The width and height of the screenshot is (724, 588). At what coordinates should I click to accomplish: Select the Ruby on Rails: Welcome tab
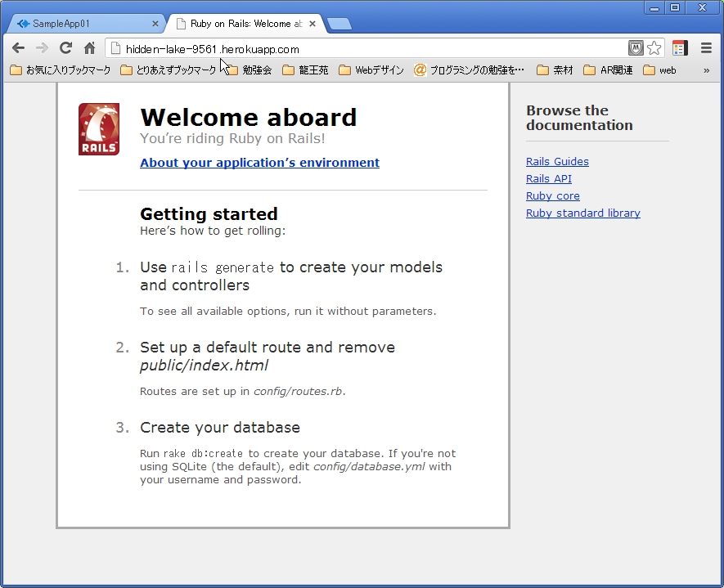[x=245, y=24]
